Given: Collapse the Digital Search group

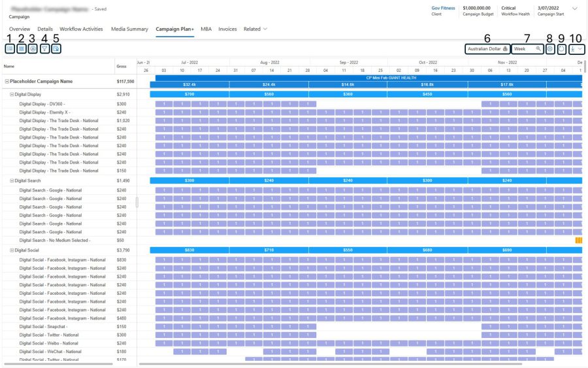Looking at the screenshot, I should coord(12,180).
